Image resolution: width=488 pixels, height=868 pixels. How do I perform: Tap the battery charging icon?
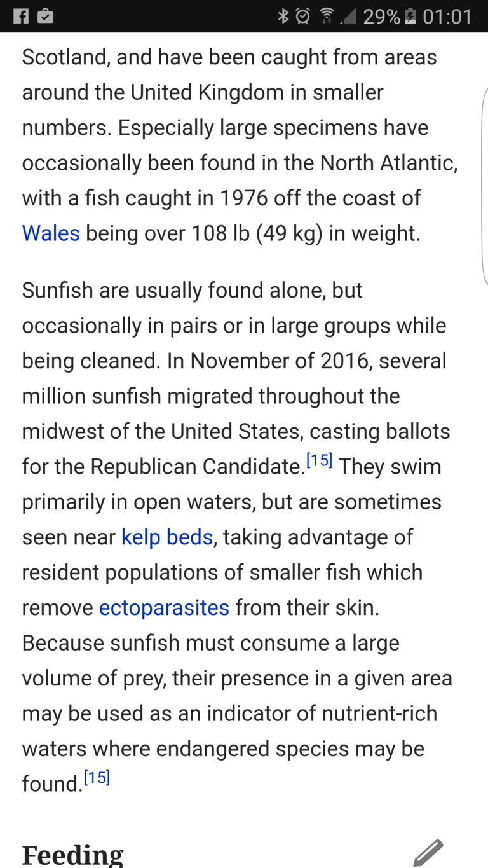click(410, 16)
